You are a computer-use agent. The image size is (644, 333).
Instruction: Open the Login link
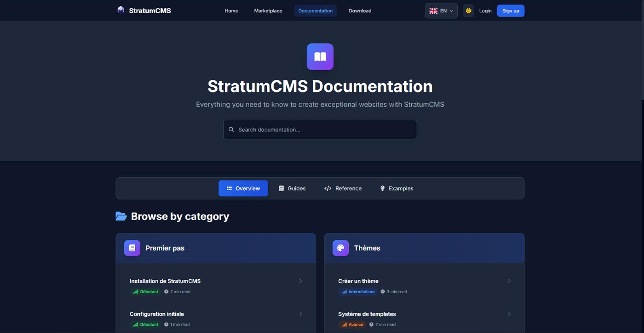click(x=485, y=11)
